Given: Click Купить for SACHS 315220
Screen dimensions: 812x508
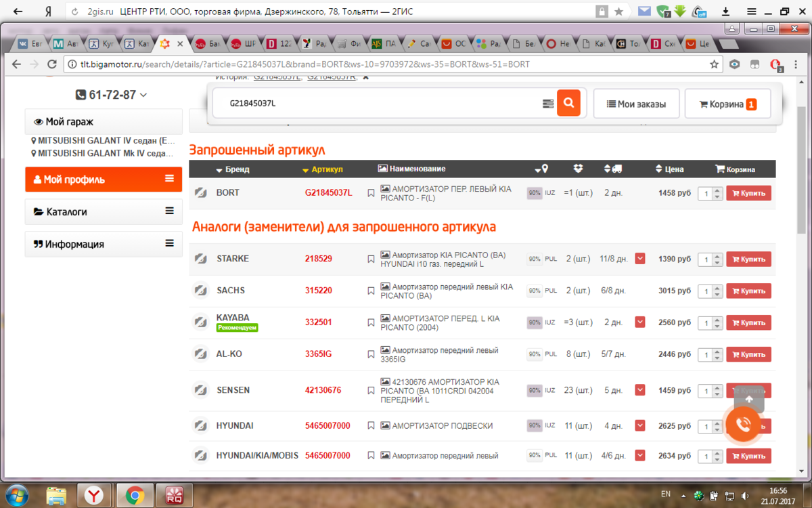Looking at the screenshot, I should tap(748, 291).
